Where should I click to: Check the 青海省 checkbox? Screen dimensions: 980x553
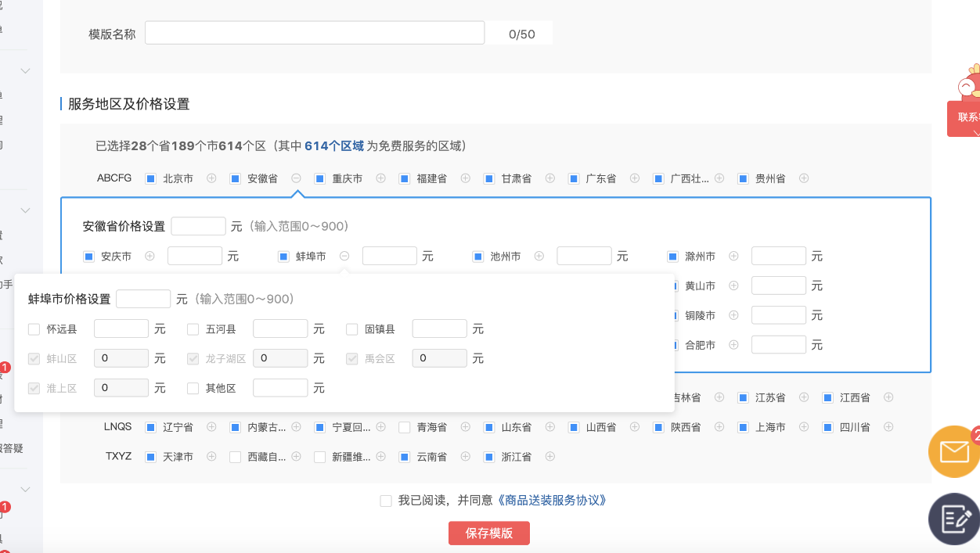pos(404,427)
